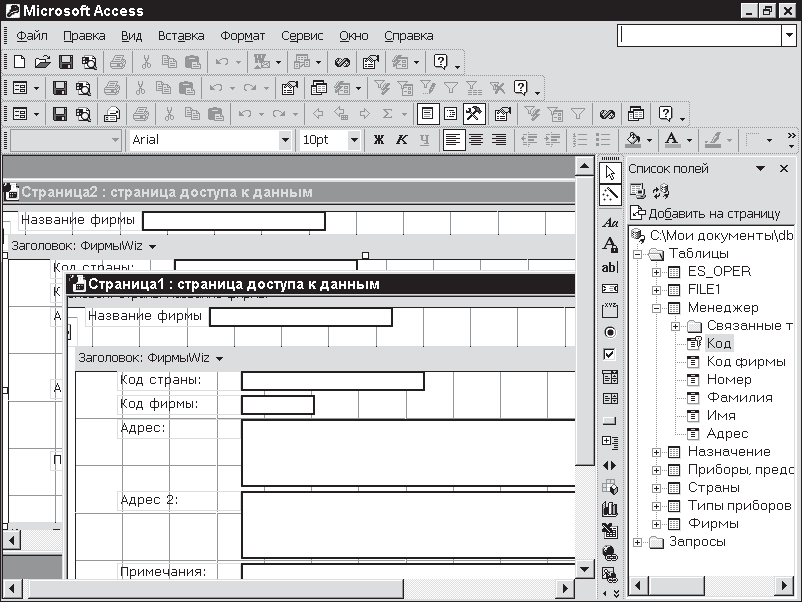
Task: Click the font color (A) button
Action: (672, 140)
